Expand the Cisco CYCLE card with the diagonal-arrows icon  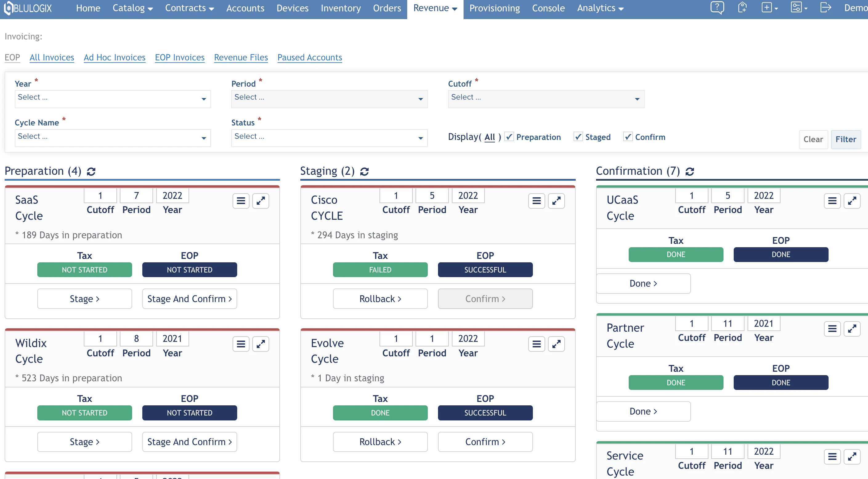point(556,201)
